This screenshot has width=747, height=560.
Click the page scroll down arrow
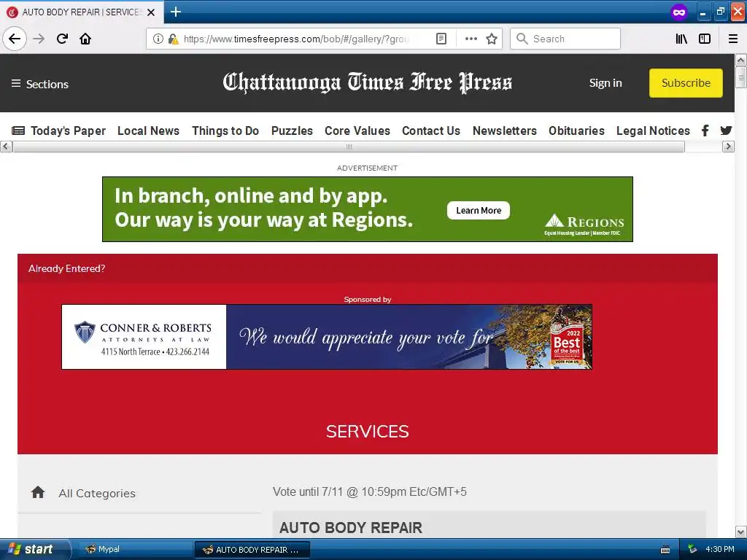[740, 532]
